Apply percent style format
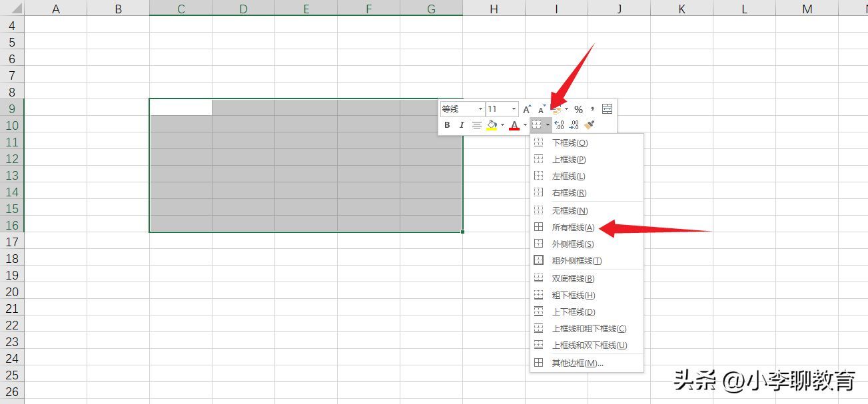This screenshot has width=868, height=404. pyautogui.click(x=578, y=109)
